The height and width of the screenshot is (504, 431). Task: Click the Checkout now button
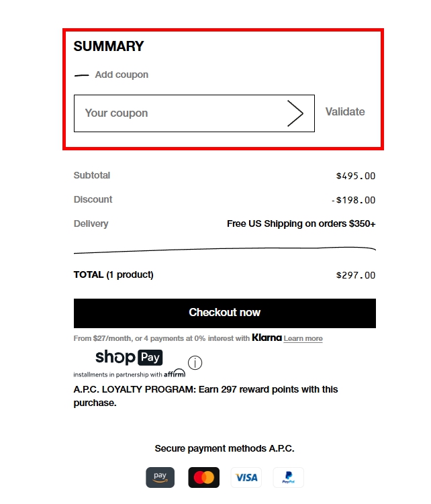[224, 313]
